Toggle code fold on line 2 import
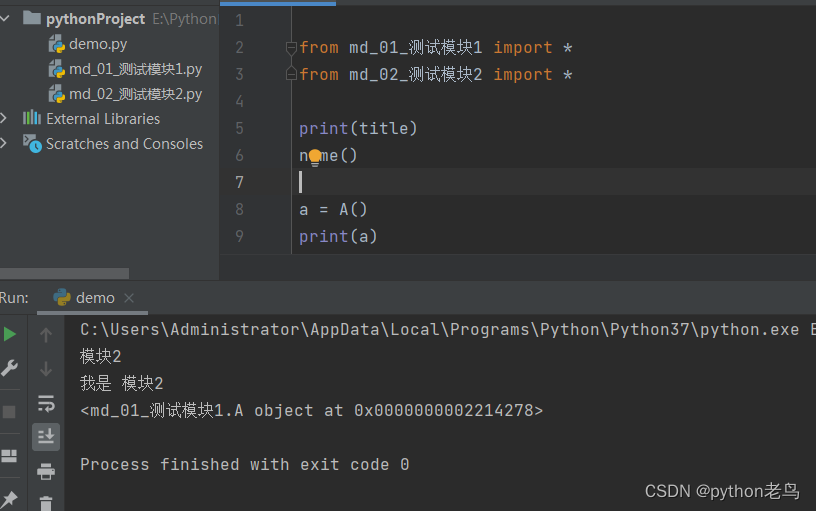 [291, 47]
